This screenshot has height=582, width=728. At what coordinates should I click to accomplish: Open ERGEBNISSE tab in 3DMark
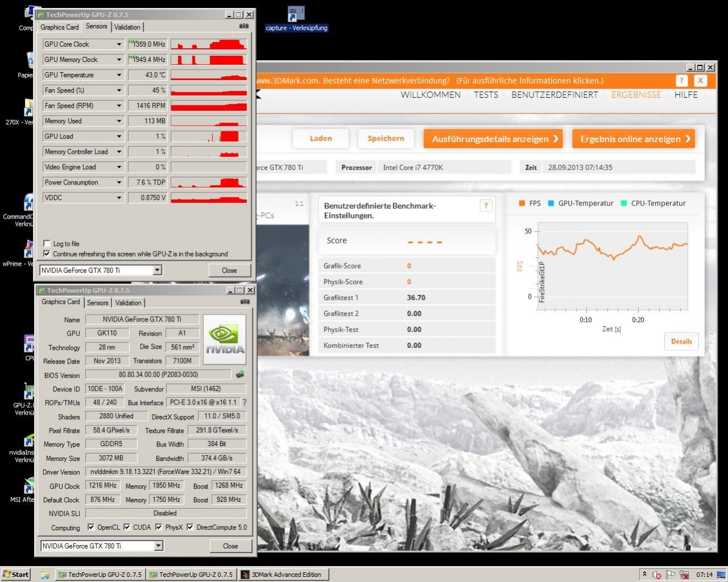pyautogui.click(x=636, y=95)
